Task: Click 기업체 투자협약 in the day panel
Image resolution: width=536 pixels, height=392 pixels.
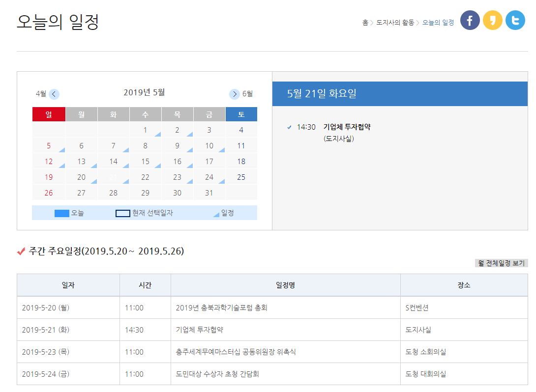Action: tap(347, 127)
